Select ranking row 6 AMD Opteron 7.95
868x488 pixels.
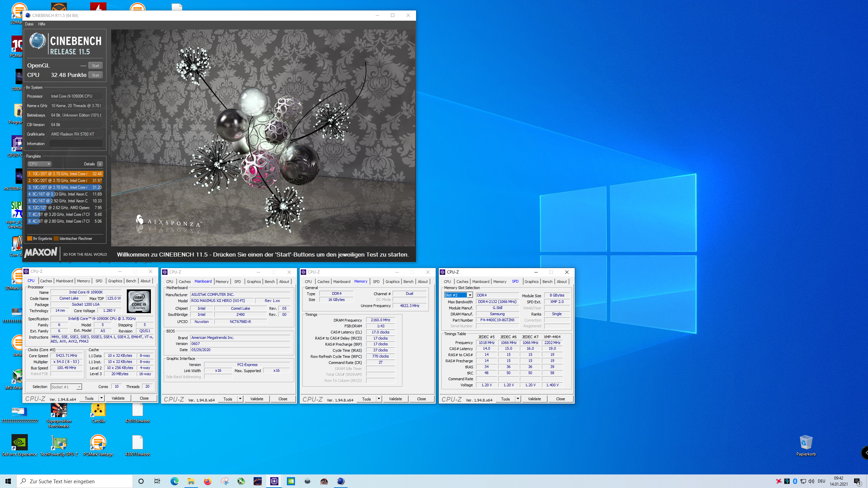[x=65, y=208]
